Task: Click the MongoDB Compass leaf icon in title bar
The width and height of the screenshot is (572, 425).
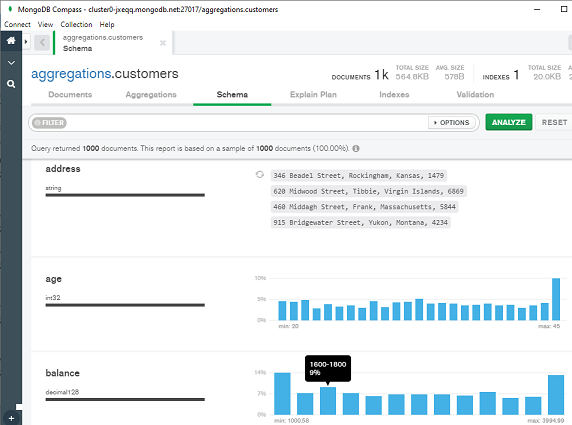Action: [x=10, y=8]
